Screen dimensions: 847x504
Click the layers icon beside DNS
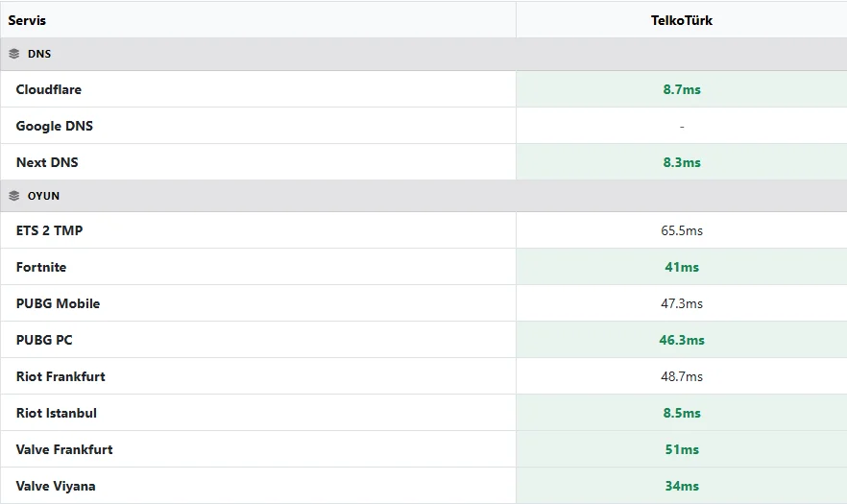14,54
